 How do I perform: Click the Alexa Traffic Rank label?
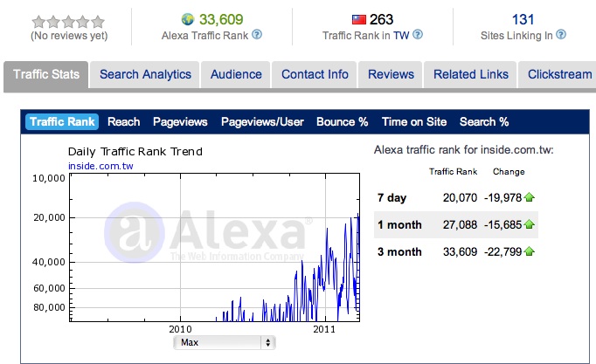pyautogui.click(x=204, y=36)
